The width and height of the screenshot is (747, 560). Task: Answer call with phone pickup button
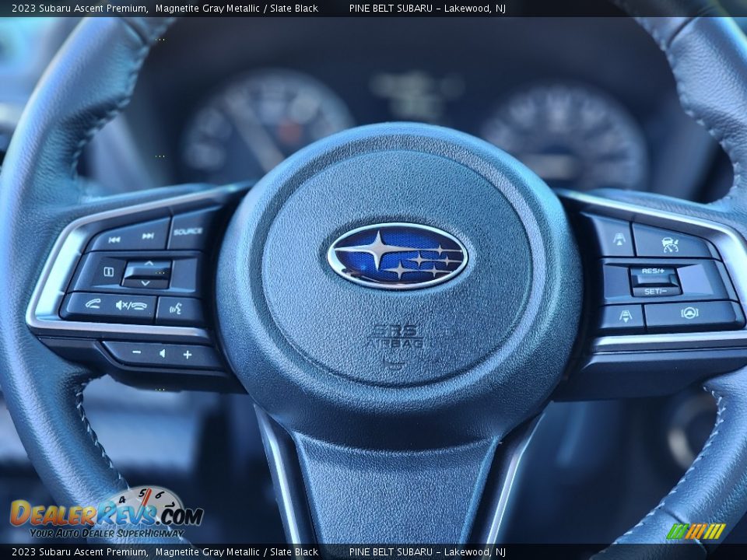(x=93, y=303)
